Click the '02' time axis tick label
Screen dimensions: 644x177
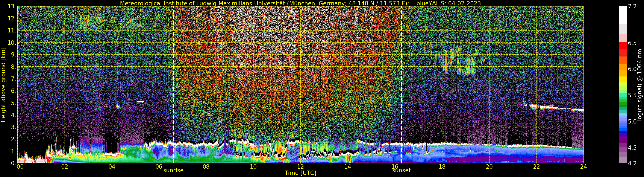65,166
